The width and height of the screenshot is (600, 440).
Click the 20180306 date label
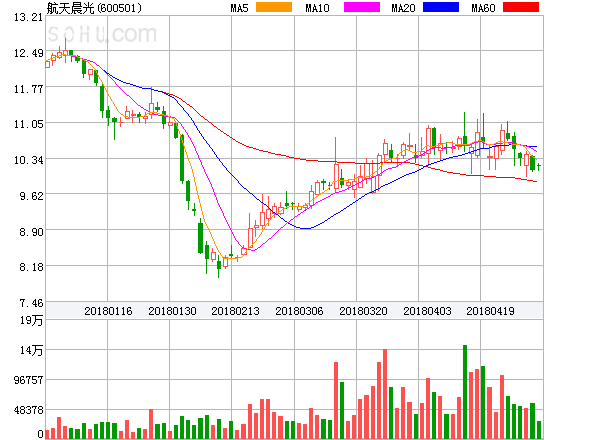(x=299, y=311)
